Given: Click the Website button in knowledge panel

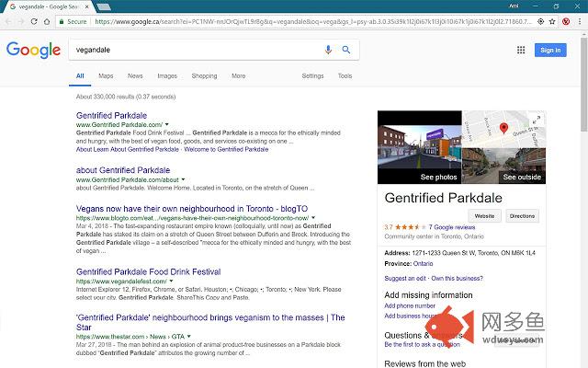Looking at the screenshot, I should (x=484, y=216).
